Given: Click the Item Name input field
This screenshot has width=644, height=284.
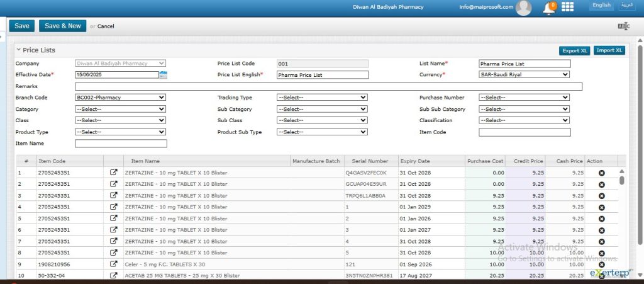Looking at the screenshot, I should (x=121, y=144).
